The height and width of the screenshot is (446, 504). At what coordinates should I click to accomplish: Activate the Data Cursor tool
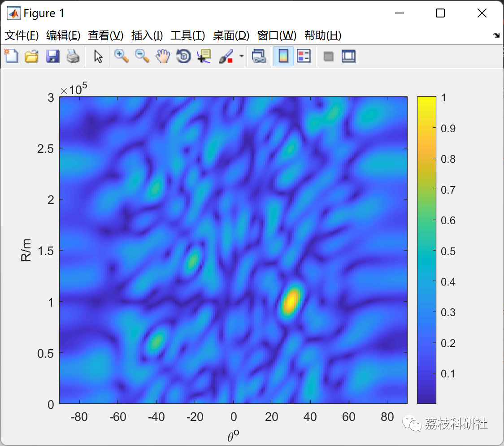point(204,56)
